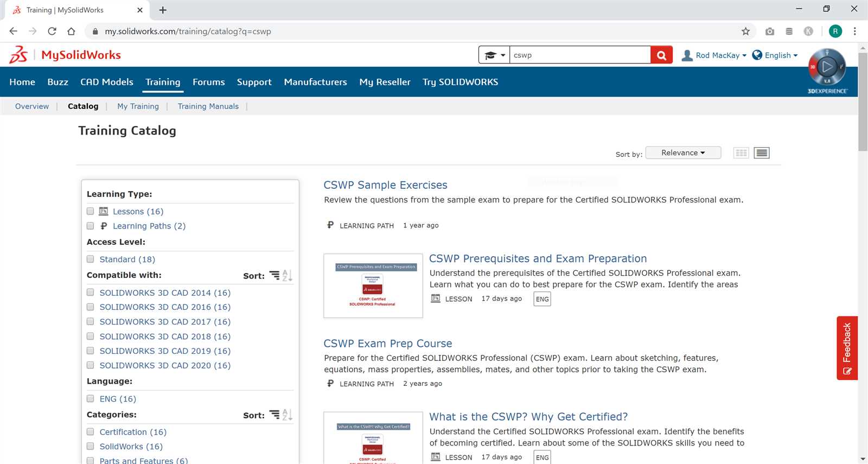Click in the cswp search field

click(579, 55)
